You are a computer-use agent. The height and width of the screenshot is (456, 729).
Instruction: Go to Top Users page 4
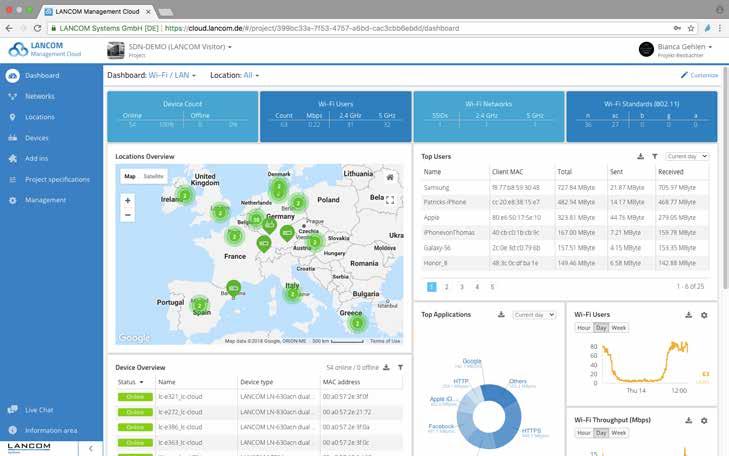coord(477,287)
